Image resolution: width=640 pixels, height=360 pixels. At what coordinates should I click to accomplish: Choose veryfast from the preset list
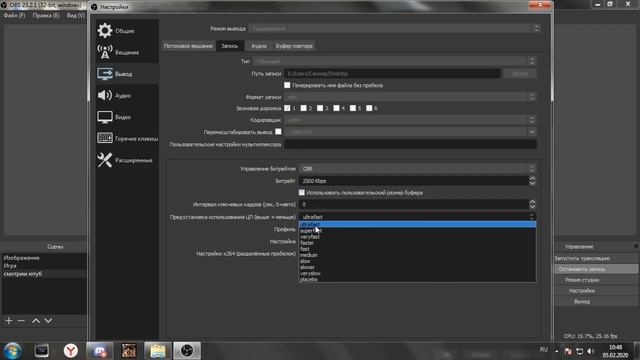(417, 237)
